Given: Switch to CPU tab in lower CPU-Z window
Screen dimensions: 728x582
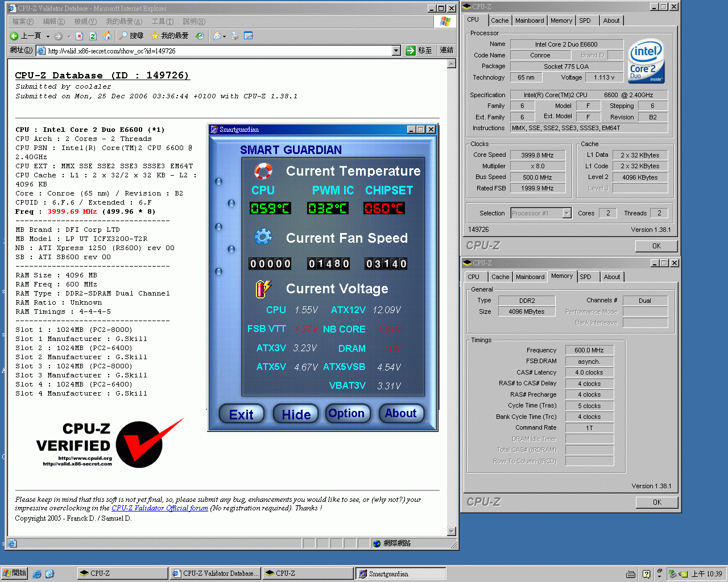Looking at the screenshot, I should (x=474, y=277).
